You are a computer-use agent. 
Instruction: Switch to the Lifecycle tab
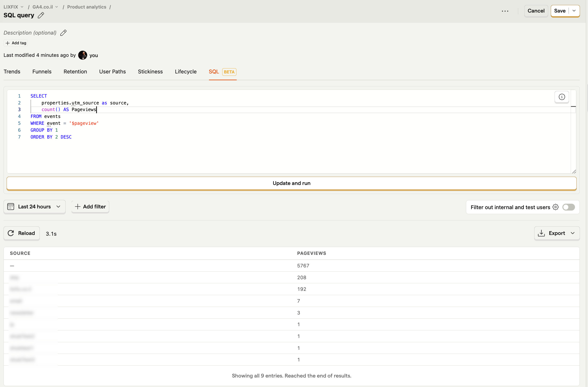185,72
